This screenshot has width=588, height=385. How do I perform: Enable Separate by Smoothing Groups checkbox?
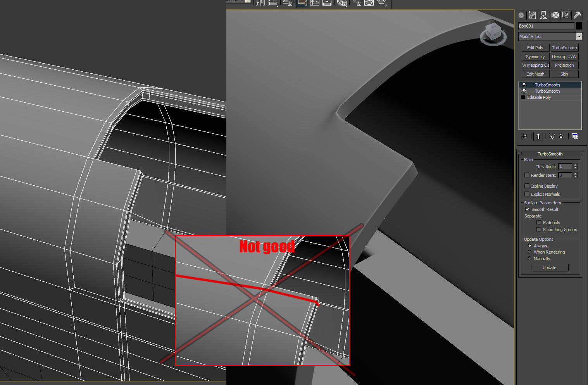[x=539, y=230]
